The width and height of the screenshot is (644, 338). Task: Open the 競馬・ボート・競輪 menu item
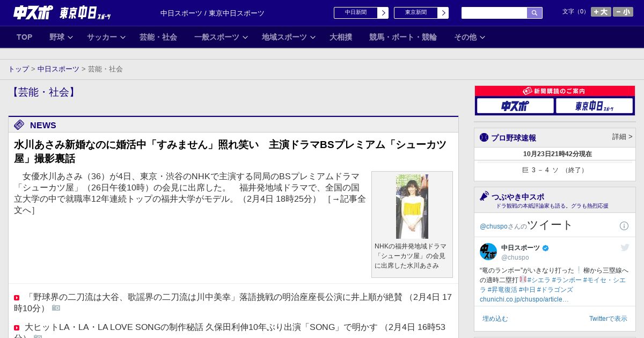(x=403, y=37)
